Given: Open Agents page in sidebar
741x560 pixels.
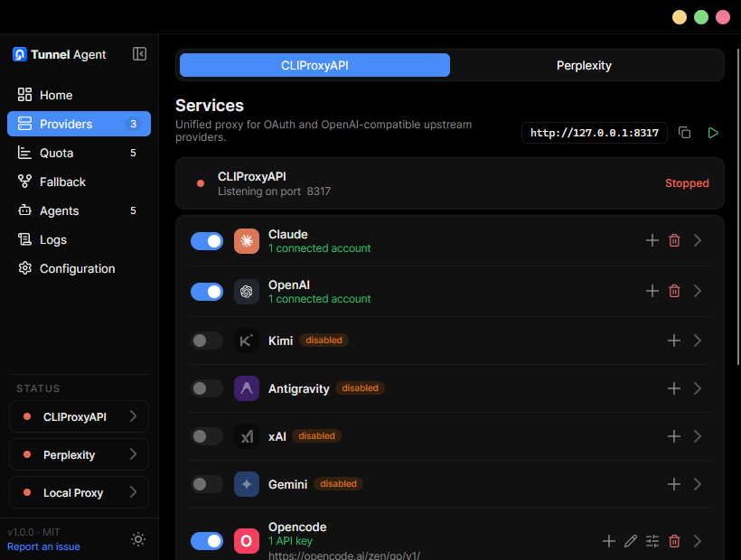Looking at the screenshot, I should pos(79,210).
